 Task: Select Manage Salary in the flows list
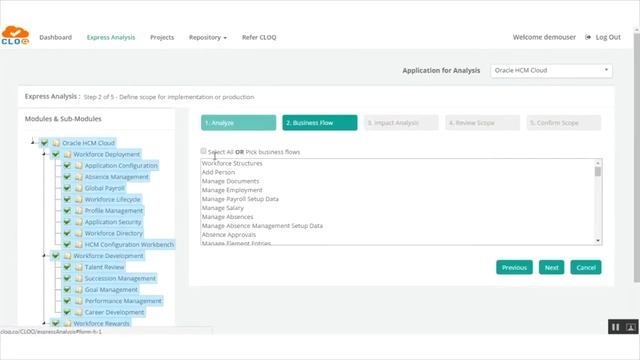click(222, 208)
